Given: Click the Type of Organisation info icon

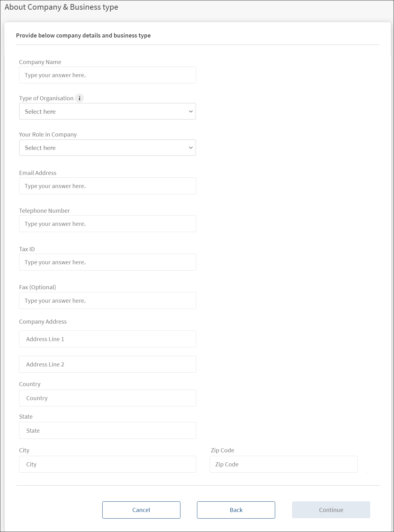Looking at the screenshot, I should [79, 98].
